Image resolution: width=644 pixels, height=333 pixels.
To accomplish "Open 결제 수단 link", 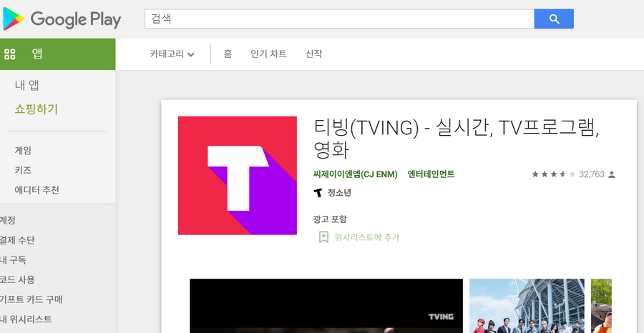I will coord(17,240).
